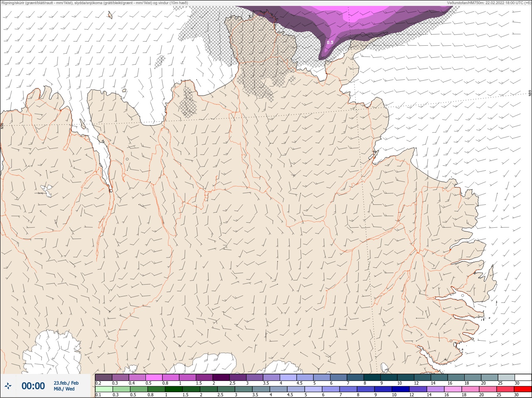The width and height of the screenshot is (532, 398).
Task: Select the light grey swatch at 25 in upper legend
Action: coord(506,377)
